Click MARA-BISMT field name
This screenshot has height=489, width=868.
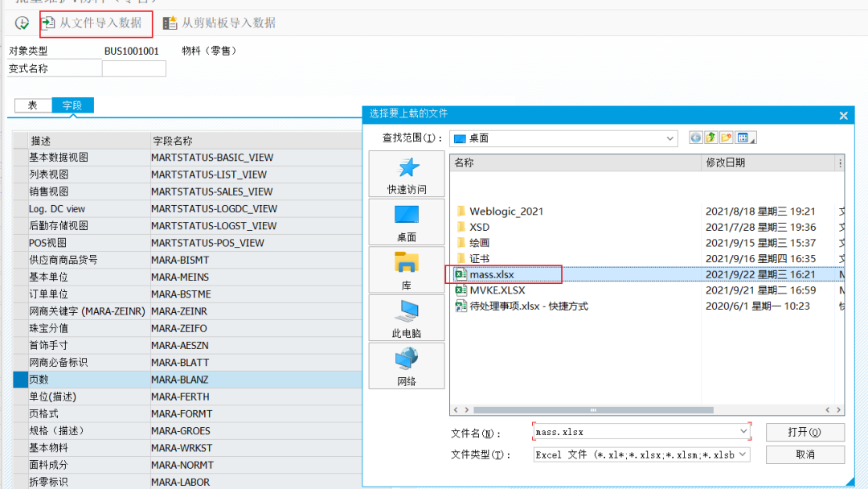coord(180,260)
